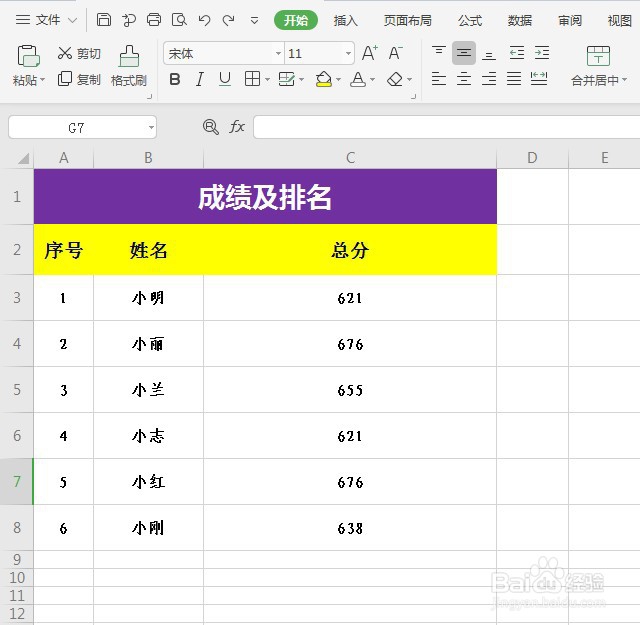This screenshot has width=640, height=625.
Task: Increase font size with A+ icon
Action: 370,53
